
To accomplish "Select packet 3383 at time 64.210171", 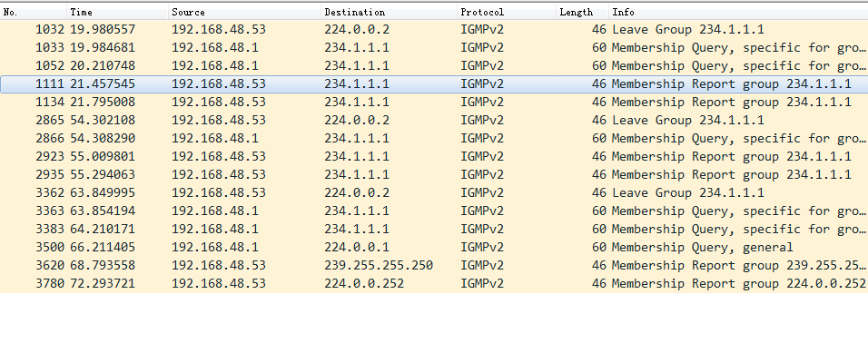I will tap(434, 229).
